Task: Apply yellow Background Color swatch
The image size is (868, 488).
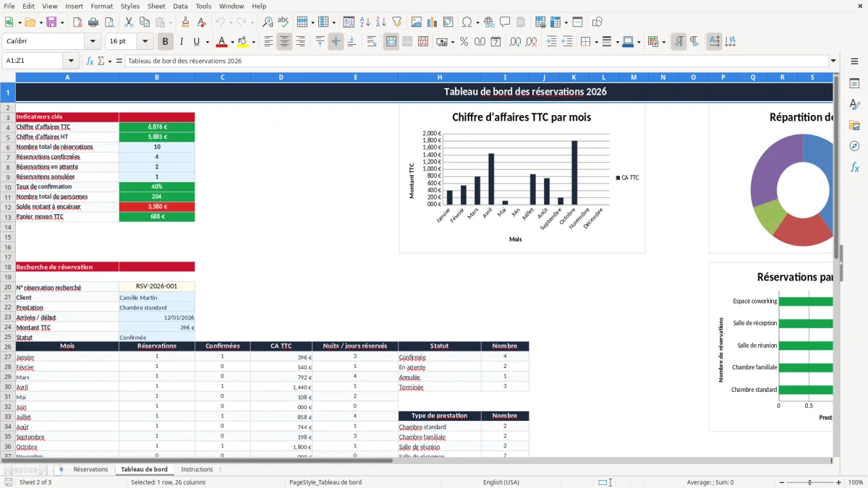Action: (242, 42)
